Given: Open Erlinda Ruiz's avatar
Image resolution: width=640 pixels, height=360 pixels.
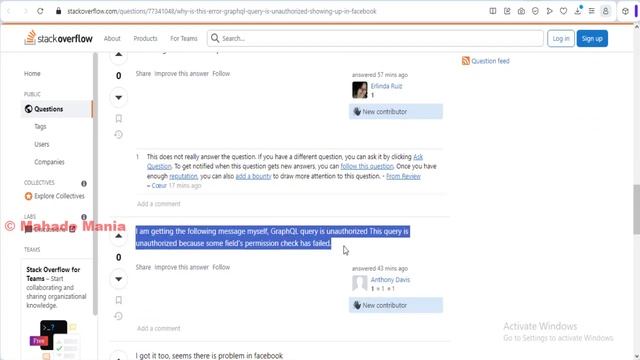Looking at the screenshot, I should click(x=360, y=90).
